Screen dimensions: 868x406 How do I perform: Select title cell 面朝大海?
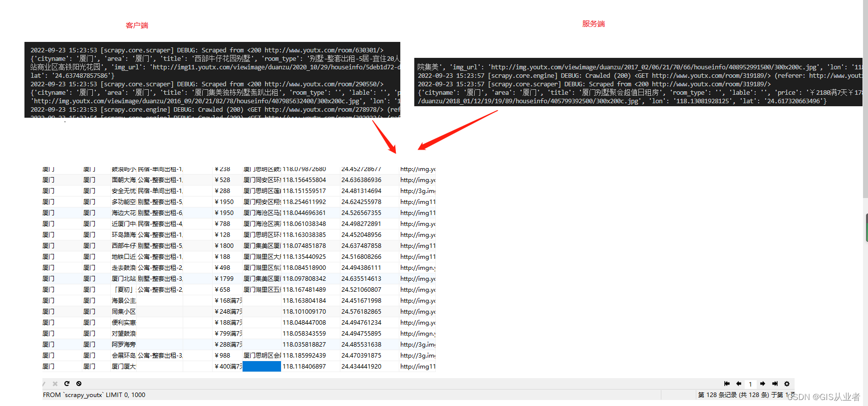[124, 180]
